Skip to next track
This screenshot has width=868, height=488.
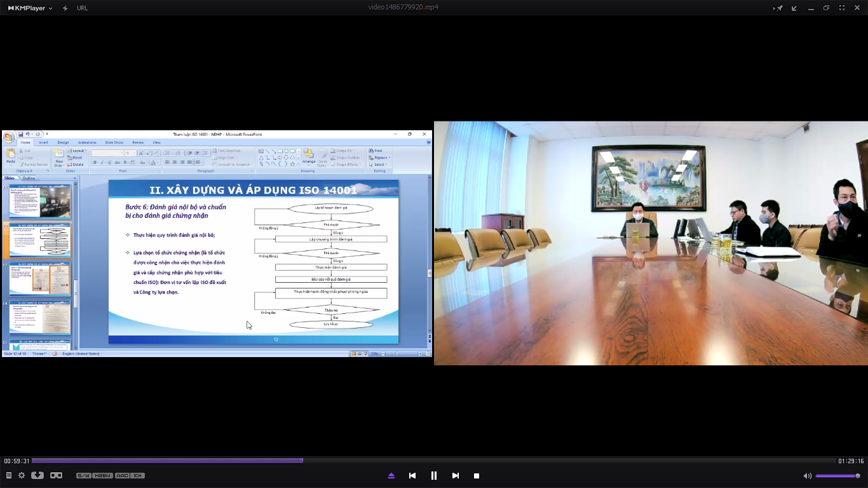tap(455, 475)
